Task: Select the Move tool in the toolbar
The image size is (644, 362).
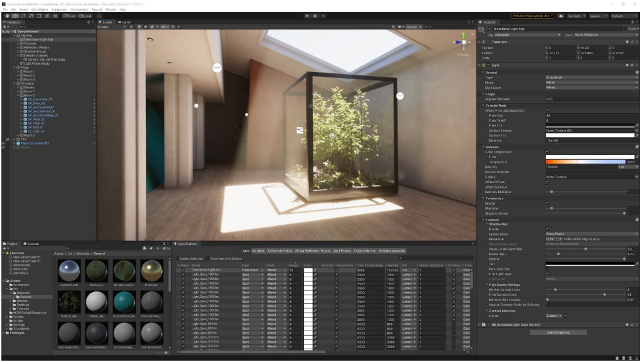Action: click(x=15, y=15)
